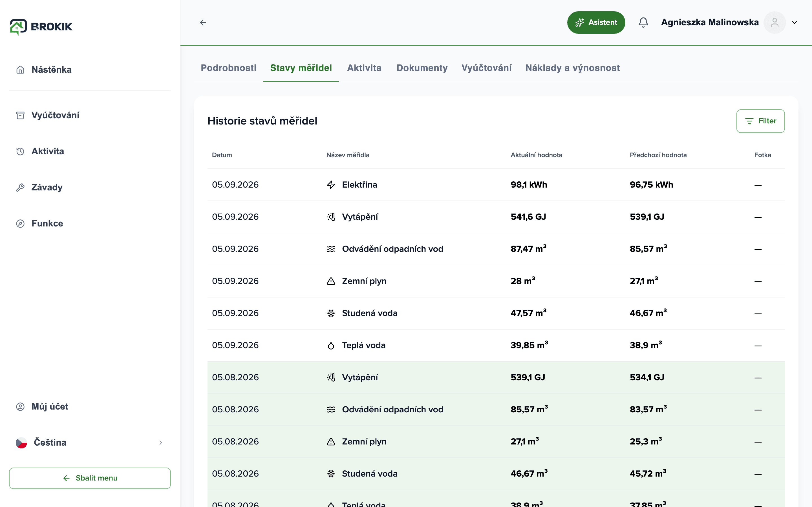
Task: Click the Studená voda snowflake icon on 05.09.2026
Action: [331, 313]
